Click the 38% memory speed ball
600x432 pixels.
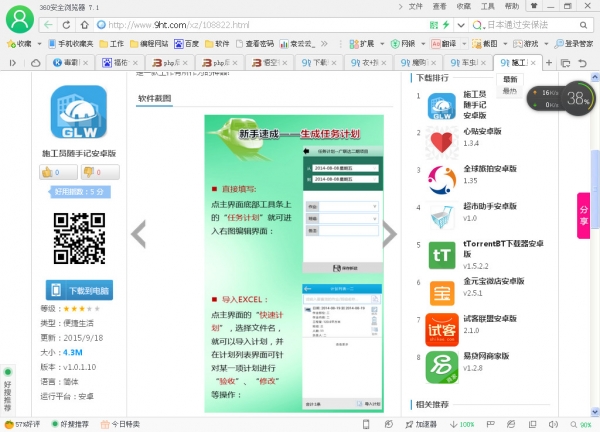tap(577, 99)
